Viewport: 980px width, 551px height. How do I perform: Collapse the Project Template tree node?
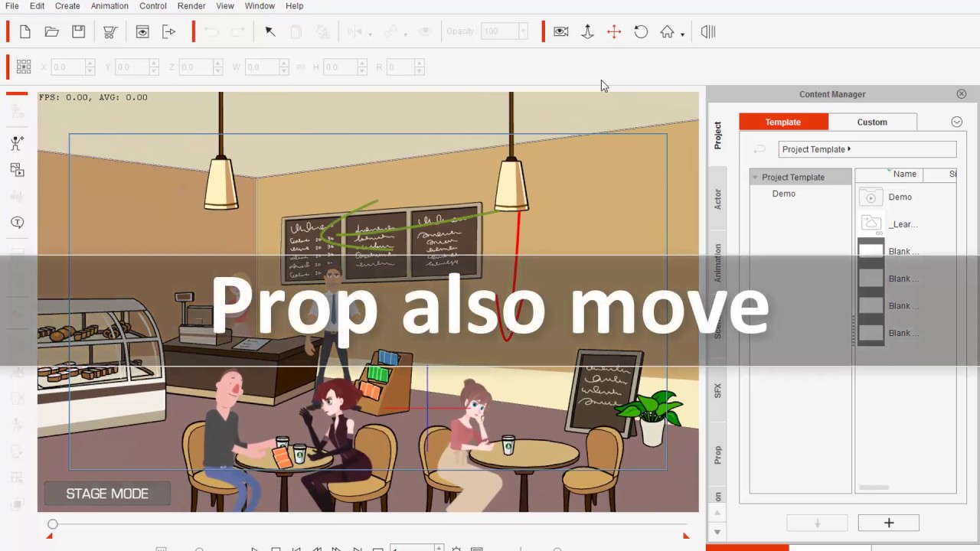(x=755, y=178)
